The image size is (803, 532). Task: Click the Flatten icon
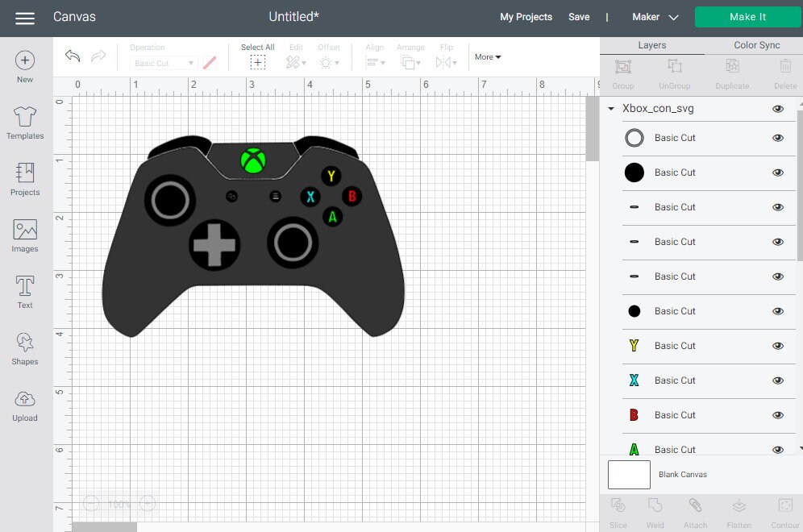tap(739, 509)
